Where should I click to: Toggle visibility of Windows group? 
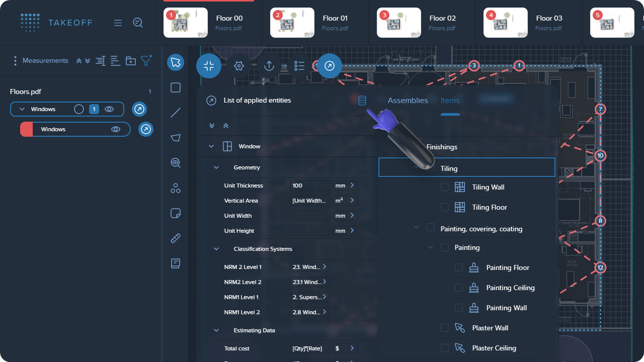109,109
